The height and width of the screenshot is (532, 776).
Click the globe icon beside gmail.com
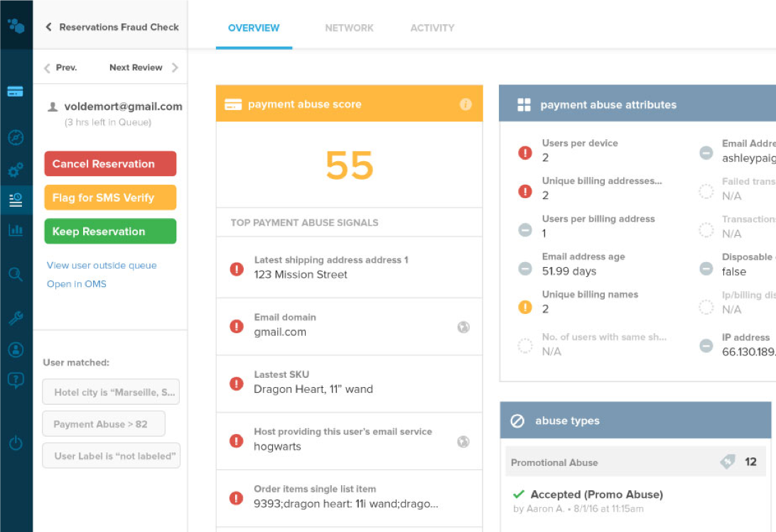(x=463, y=327)
